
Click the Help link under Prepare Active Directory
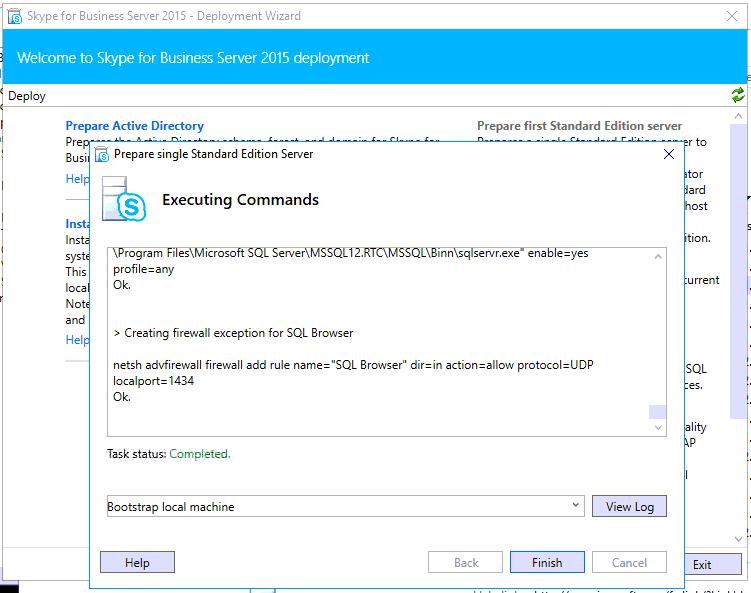pyautogui.click(x=78, y=179)
